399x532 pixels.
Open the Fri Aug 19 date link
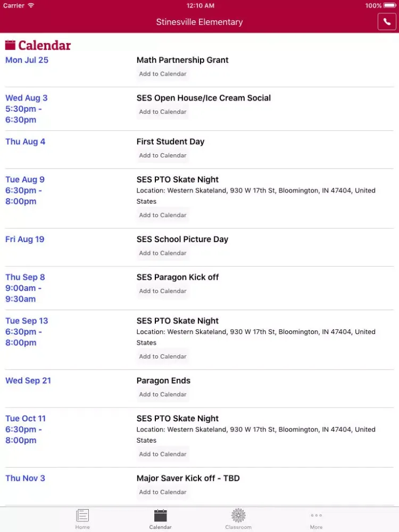(25, 239)
